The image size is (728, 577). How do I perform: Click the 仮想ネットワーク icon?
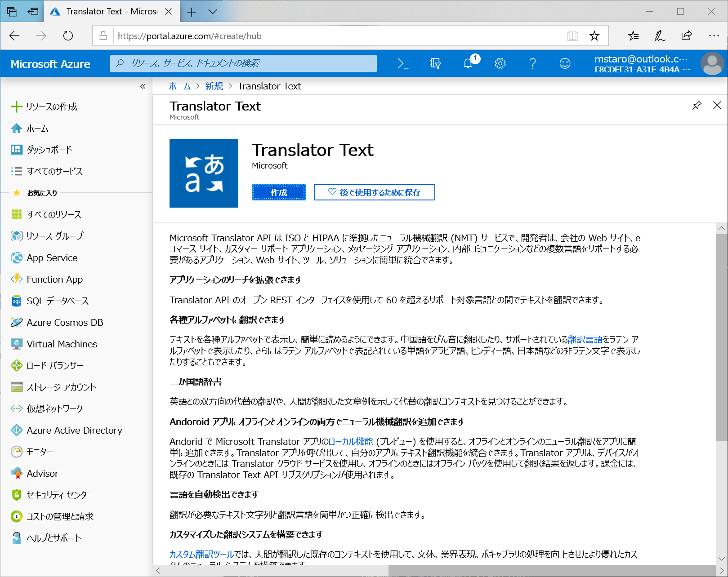17,408
